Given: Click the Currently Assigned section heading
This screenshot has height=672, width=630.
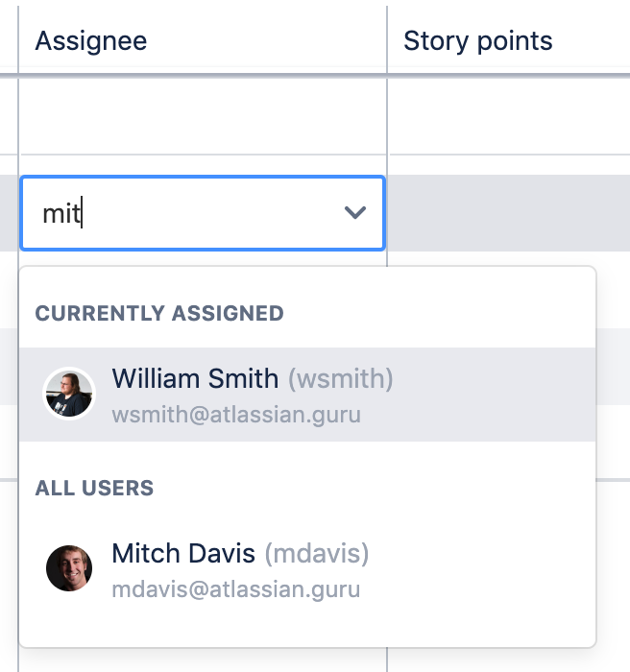Looking at the screenshot, I should coord(159,313).
